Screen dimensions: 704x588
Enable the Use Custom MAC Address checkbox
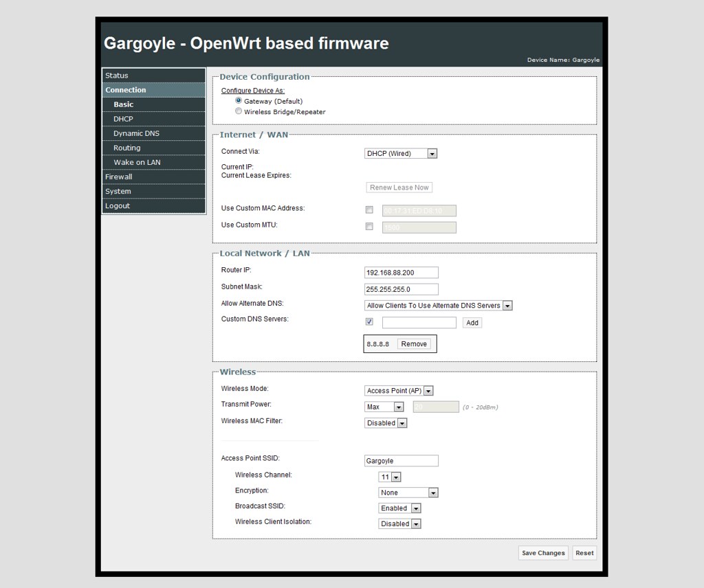click(x=369, y=210)
